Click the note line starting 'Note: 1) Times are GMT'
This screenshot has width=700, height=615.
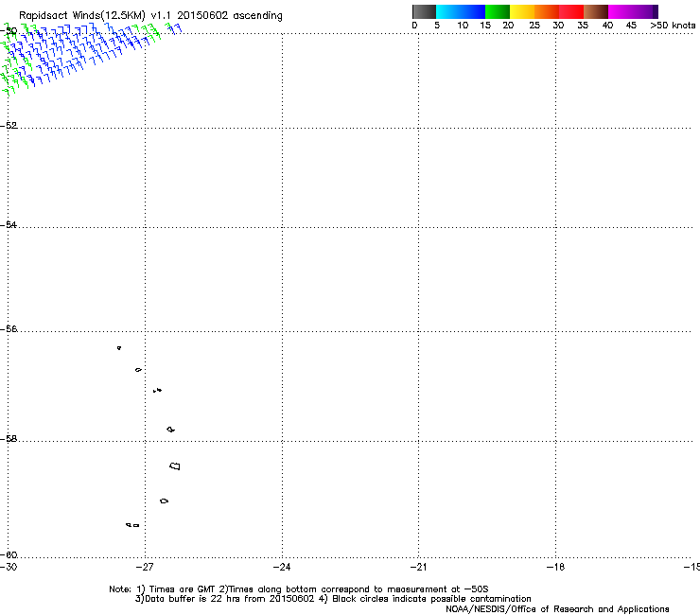[299, 589]
